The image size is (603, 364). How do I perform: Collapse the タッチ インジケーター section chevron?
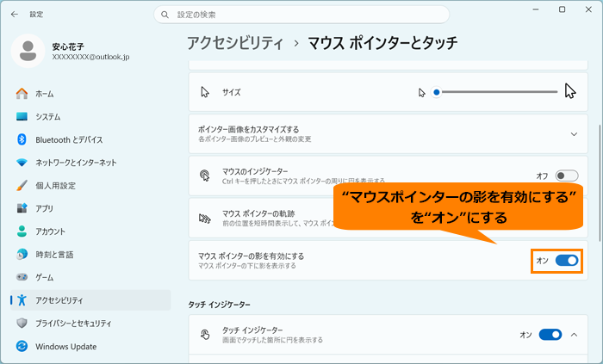click(x=574, y=335)
